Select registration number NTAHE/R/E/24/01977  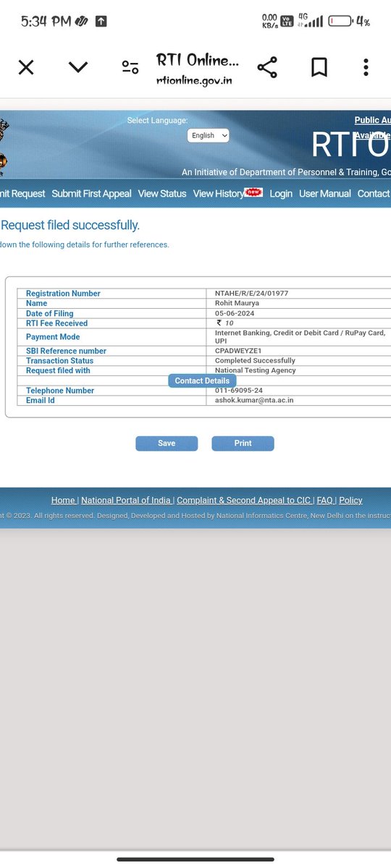click(x=252, y=293)
